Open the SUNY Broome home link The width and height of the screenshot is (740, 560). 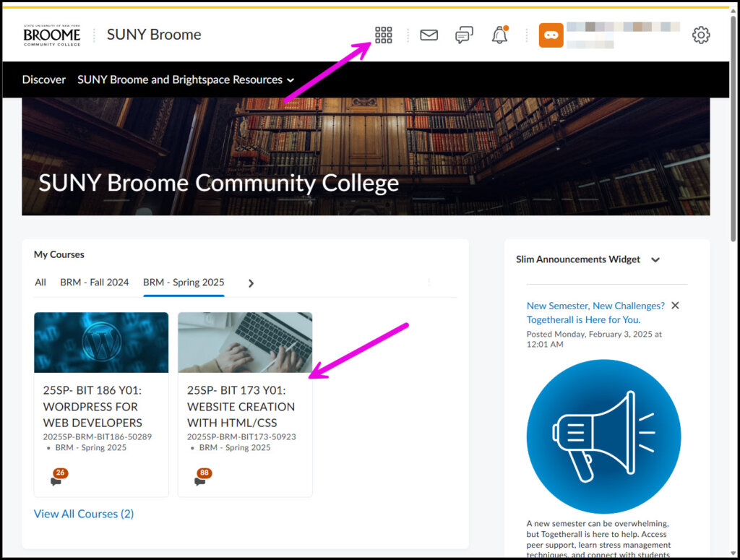154,35
